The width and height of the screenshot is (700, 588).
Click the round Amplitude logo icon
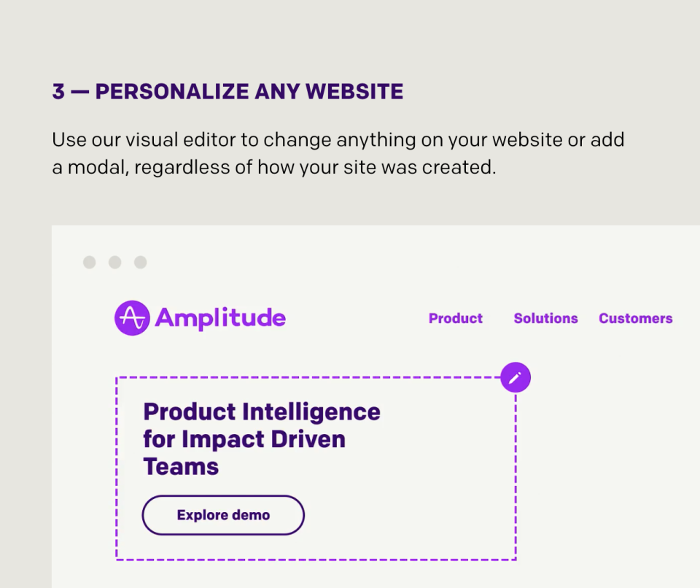pyautogui.click(x=132, y=317)
